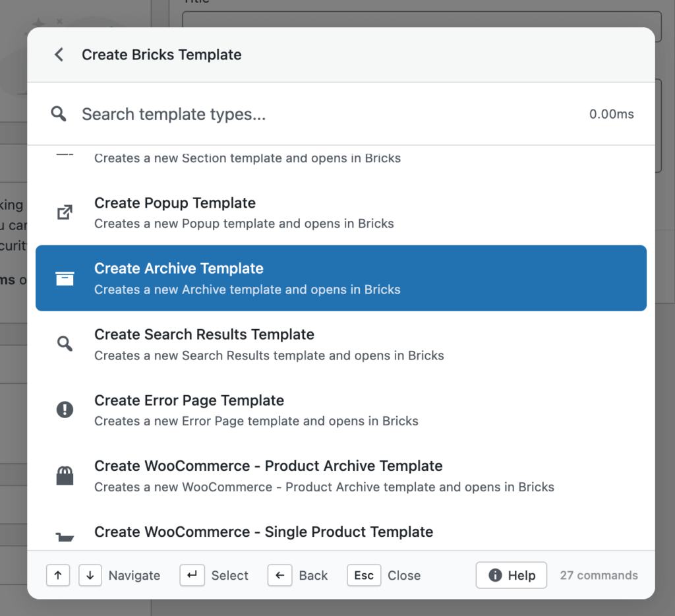Click the Section template icon at list top
This screenshot has width=675, height=616.
[65, 152]
